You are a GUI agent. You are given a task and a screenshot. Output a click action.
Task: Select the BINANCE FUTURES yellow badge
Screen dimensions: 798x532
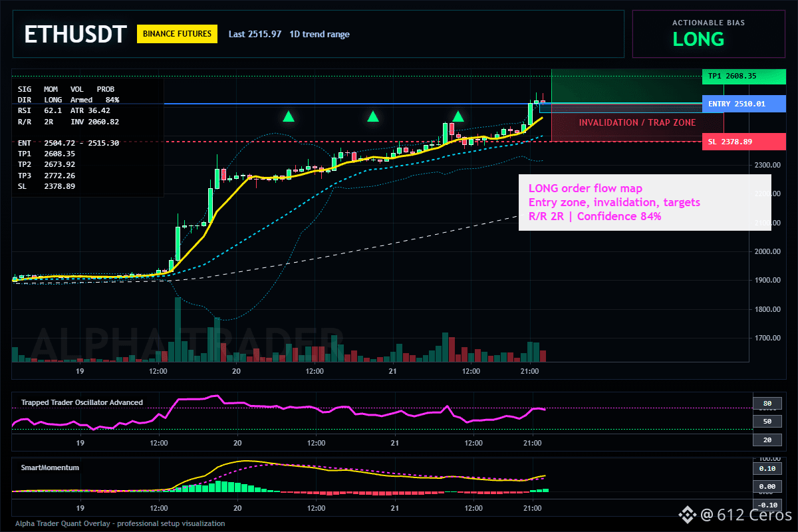(178, 34)
